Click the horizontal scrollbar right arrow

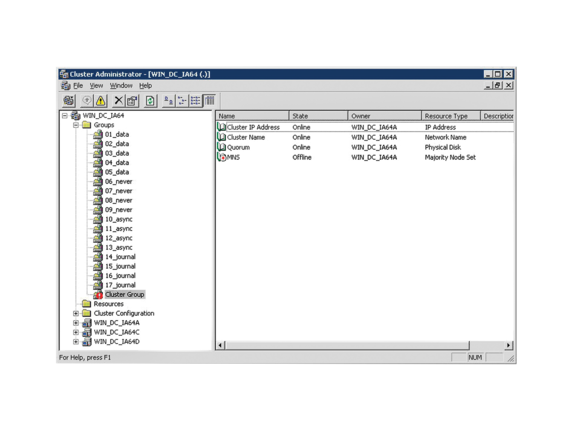click(509, 345)
